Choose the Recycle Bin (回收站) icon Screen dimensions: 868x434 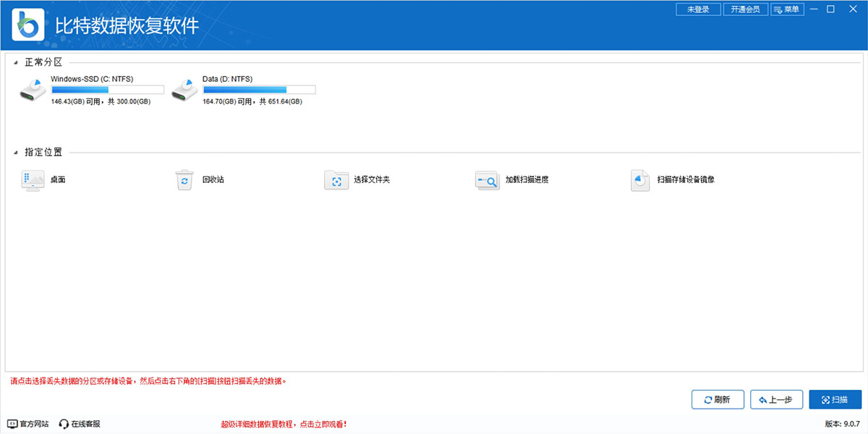point(185,180)
